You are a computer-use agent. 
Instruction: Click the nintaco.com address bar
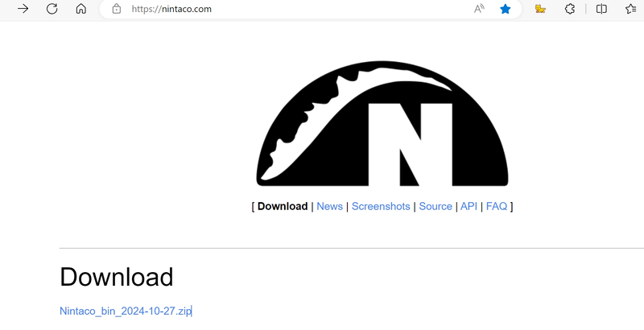[282, 9]
